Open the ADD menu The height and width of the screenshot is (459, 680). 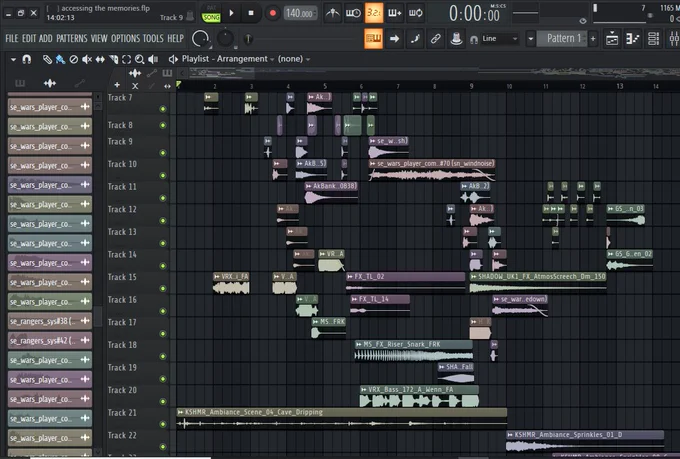click(46, 38)
